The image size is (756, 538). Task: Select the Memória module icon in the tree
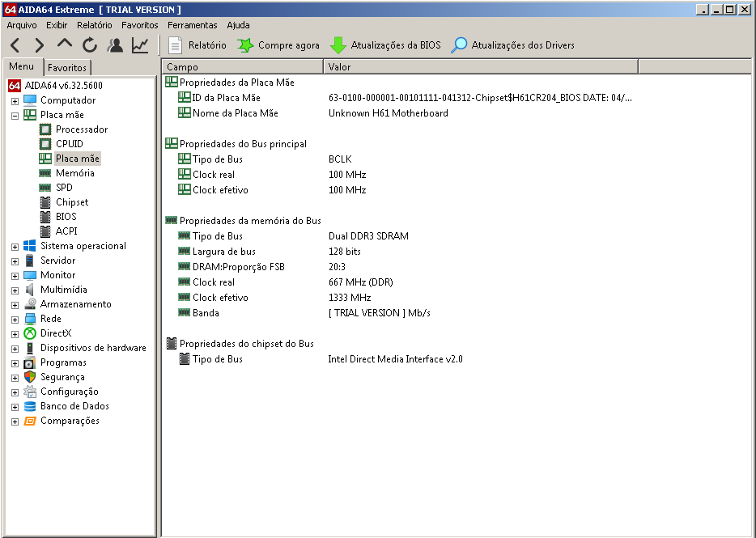click(x=45, y=173)
